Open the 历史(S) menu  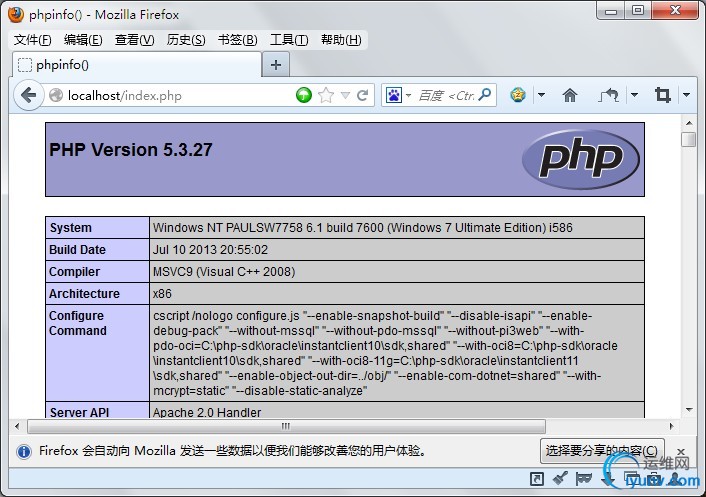(x=186, y=40)
